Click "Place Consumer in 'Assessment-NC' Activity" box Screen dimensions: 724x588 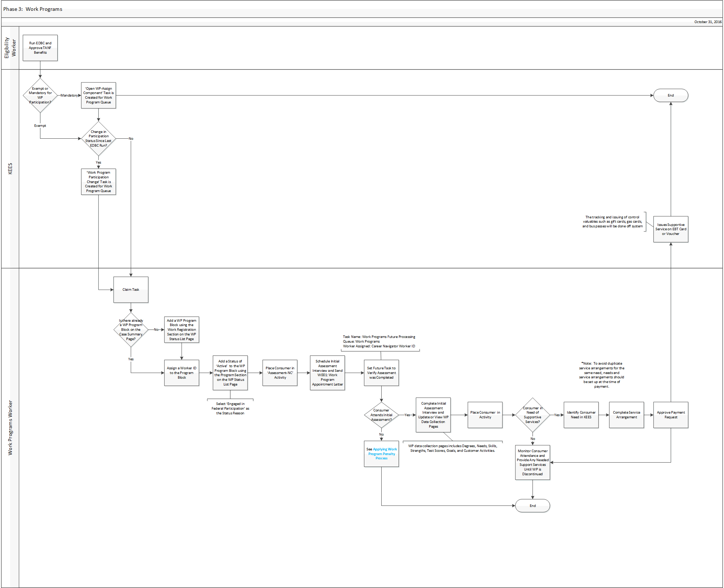(280, 373)
